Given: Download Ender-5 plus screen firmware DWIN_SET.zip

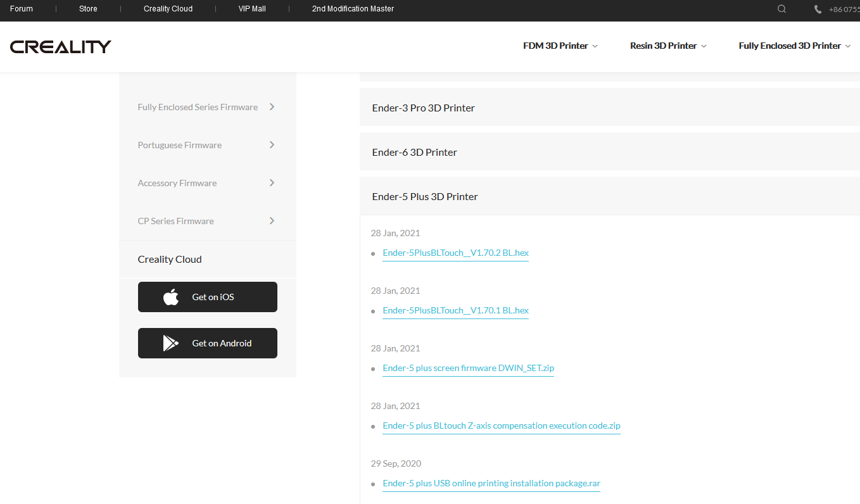Looking at the screenshot, I should click(x=468, y=368).
